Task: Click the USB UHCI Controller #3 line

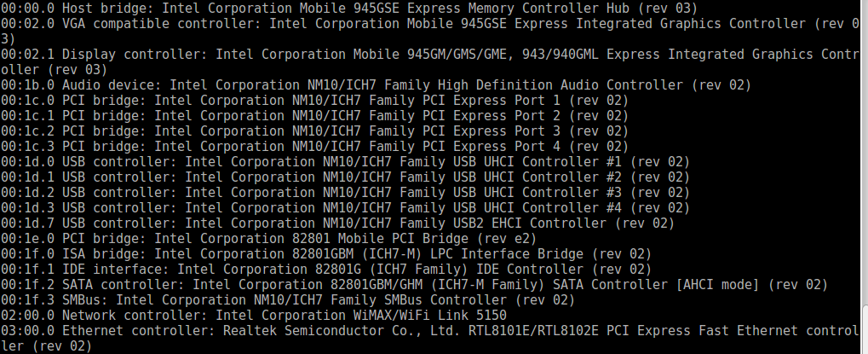Action: tap(345, 193)
